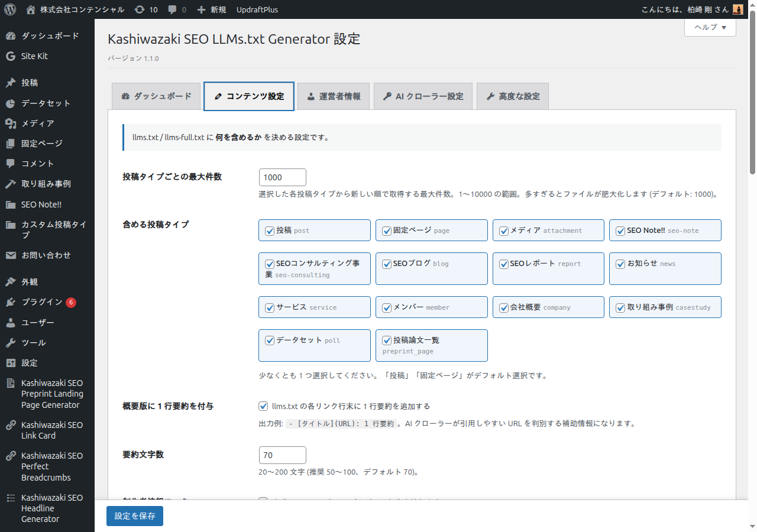This screenshot has height=532, width=757.
Task: Click the Preprint Landing Page Generator document icon
Action: [11, 383]
